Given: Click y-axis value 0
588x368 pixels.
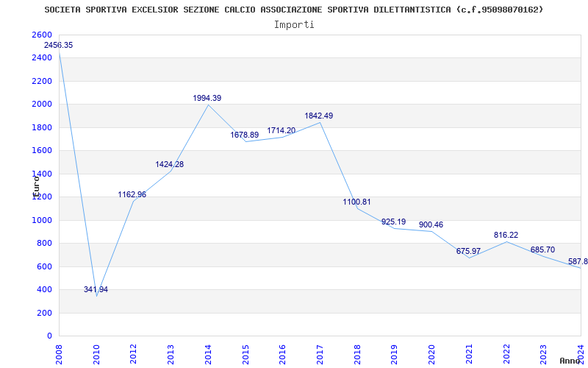Looking at the screenshot, I should point(49,336).
